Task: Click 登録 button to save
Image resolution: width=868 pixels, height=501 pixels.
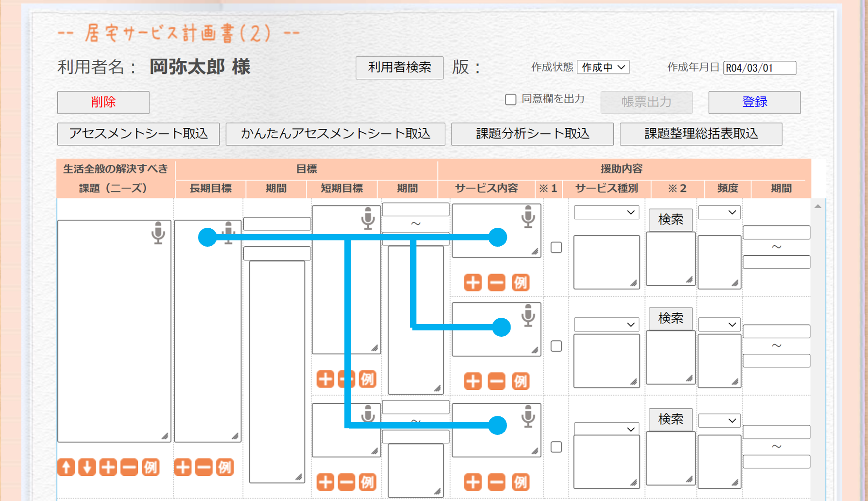Action: (755, 102)
